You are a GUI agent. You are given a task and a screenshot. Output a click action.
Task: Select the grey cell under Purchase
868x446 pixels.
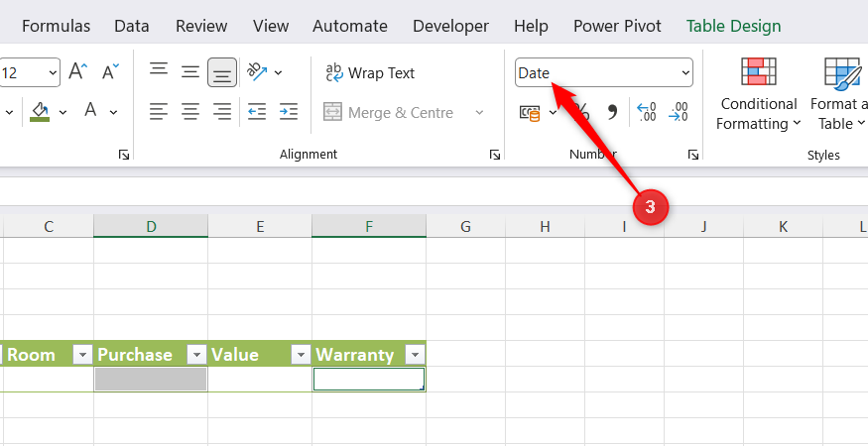point(151,379)
